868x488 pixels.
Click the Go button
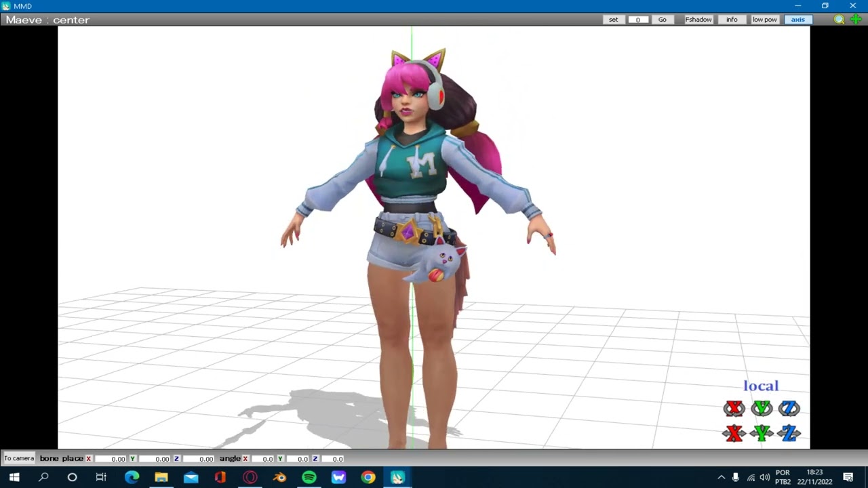[662, 20]
